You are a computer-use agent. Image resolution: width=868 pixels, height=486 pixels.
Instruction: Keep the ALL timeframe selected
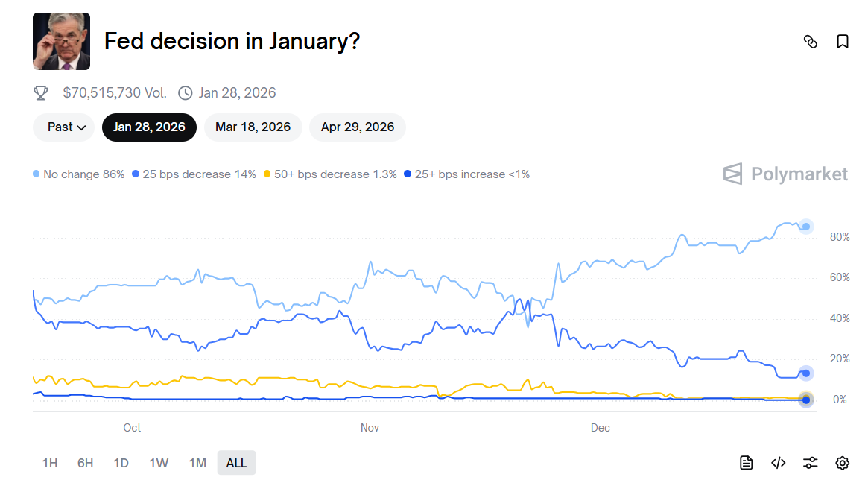pyautogui.click(x=236, y=462)
